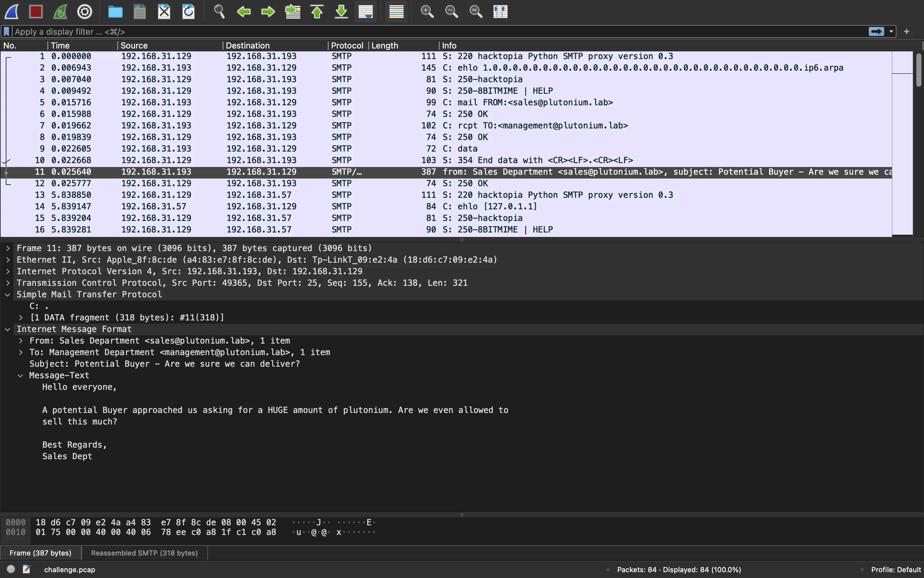
Task: Click the expert information status circle
Action: point(11,569)
